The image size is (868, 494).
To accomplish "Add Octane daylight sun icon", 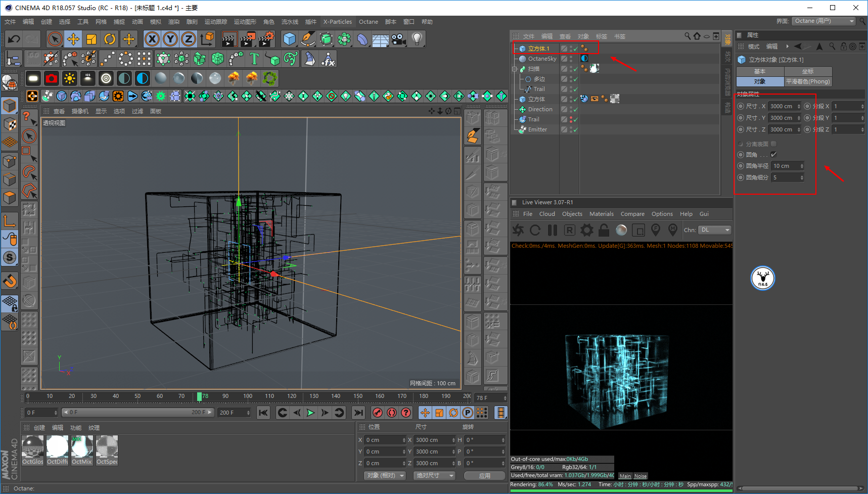I will 69,78.
